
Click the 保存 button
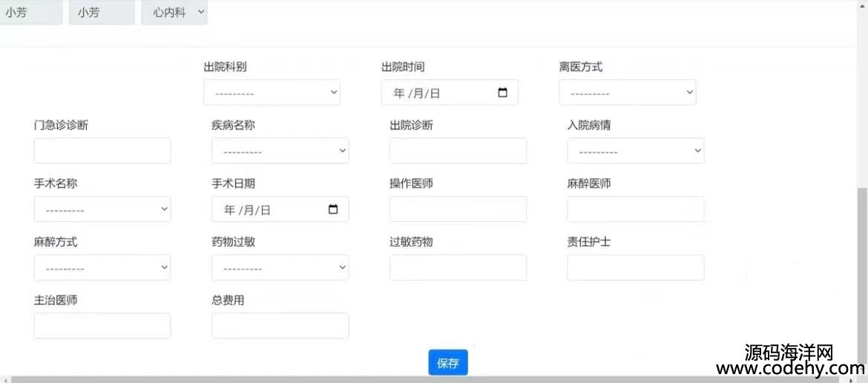point(448,363)
